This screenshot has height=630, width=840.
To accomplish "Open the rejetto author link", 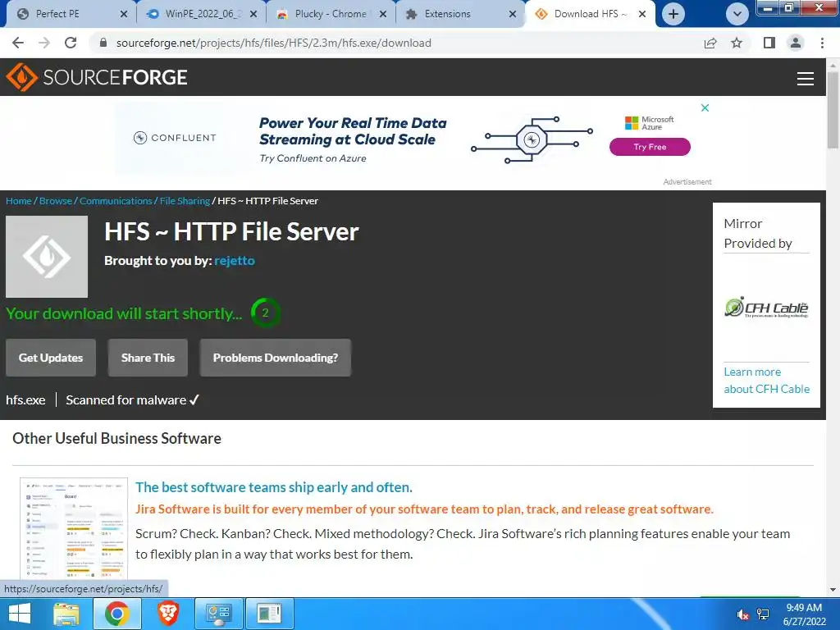I will point(235,260).
